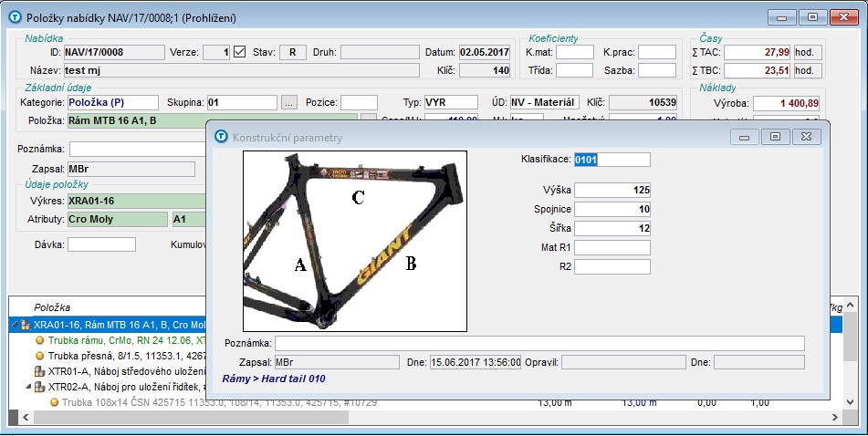
Task: Click the assembly icon of the XTR01-A row
Action: [x=40, y=371]
